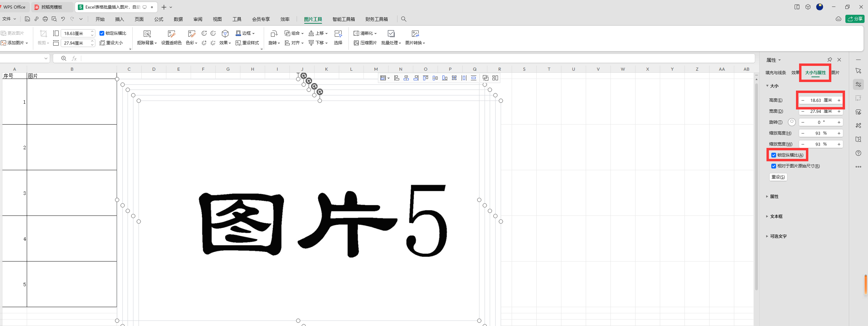Open the 公式 (Formulas) ribbon tab
Viewport: 868px width, 326px height.
(x=159, y=19)
